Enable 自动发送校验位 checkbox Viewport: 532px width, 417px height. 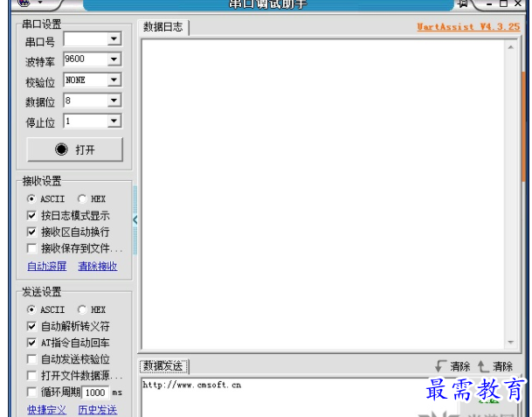[31, 359]
